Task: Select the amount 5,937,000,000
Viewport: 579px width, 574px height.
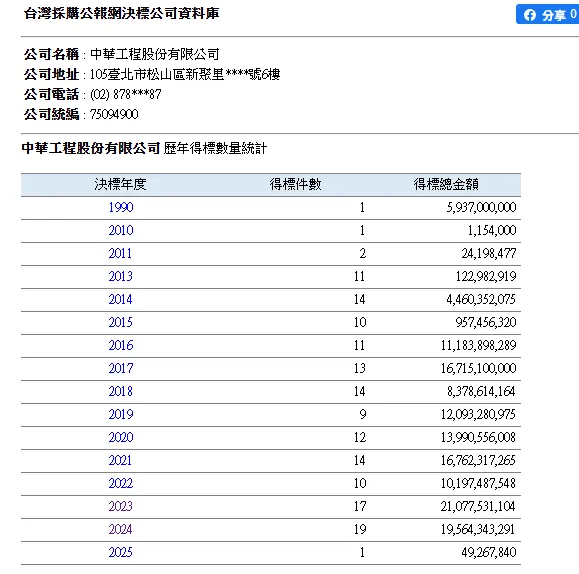Action: click(x=481, y=208)
